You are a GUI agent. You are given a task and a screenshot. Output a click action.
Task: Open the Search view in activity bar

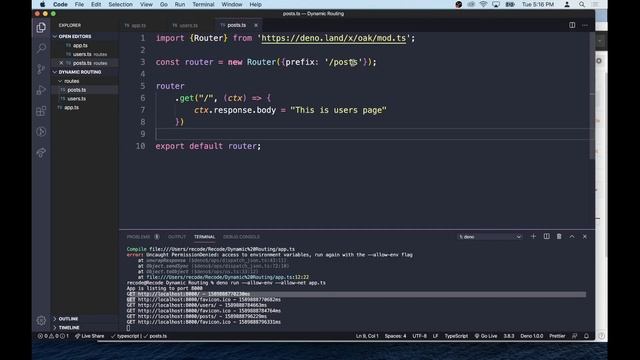click(41, 48)
